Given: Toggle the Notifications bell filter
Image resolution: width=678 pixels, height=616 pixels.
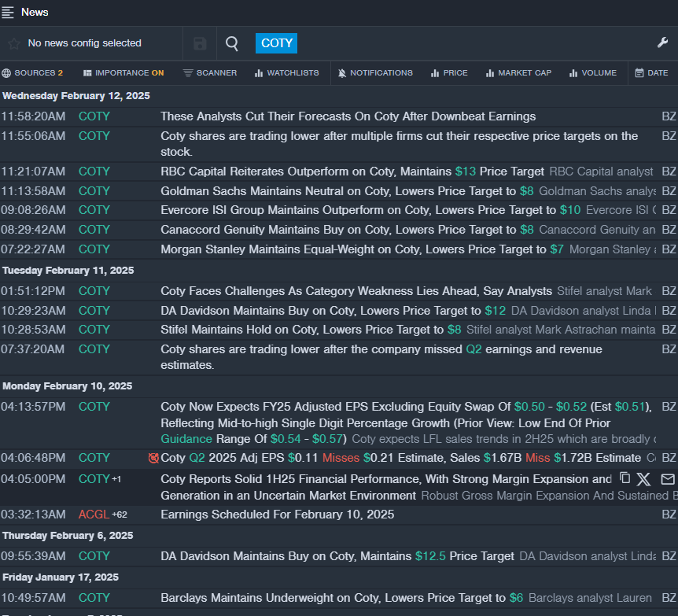Looking at the screenshot, I should pyautogui.click(x=374, y=73).
